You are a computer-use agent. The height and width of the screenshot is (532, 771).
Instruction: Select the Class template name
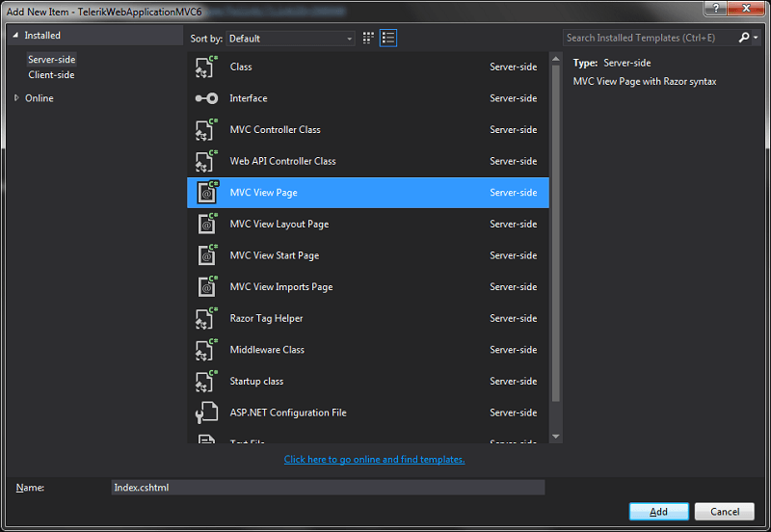pos(241,66)
